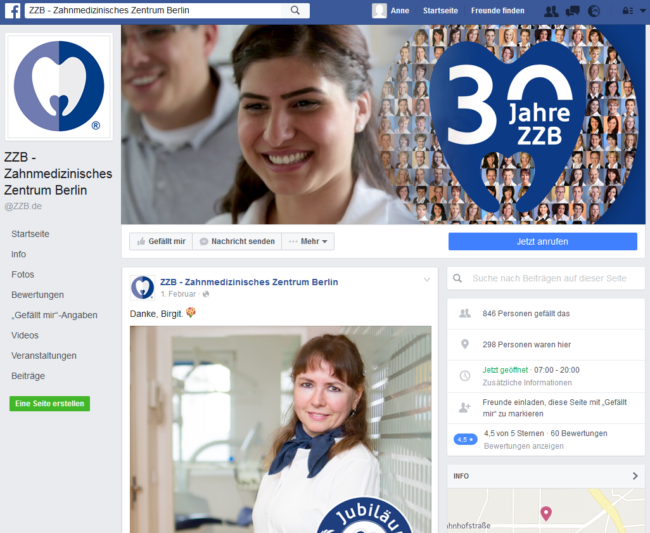Open privacy shortcuts lock icon
Screen dimensions: 650x533
[x=628, y=11]
